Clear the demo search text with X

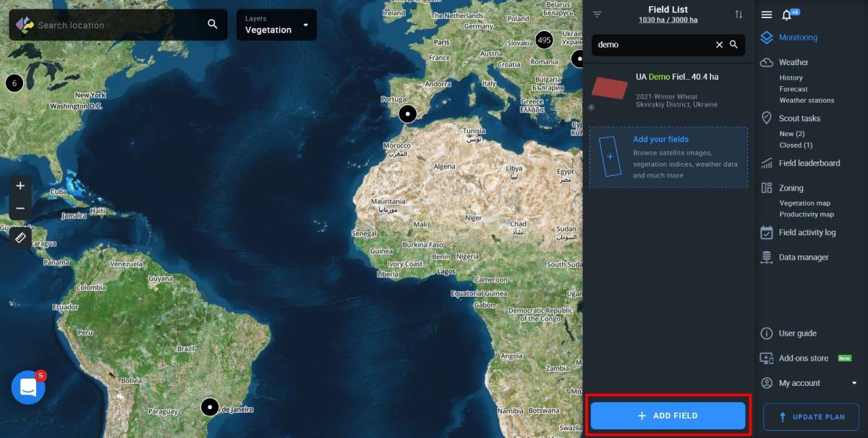pos(719,45)
